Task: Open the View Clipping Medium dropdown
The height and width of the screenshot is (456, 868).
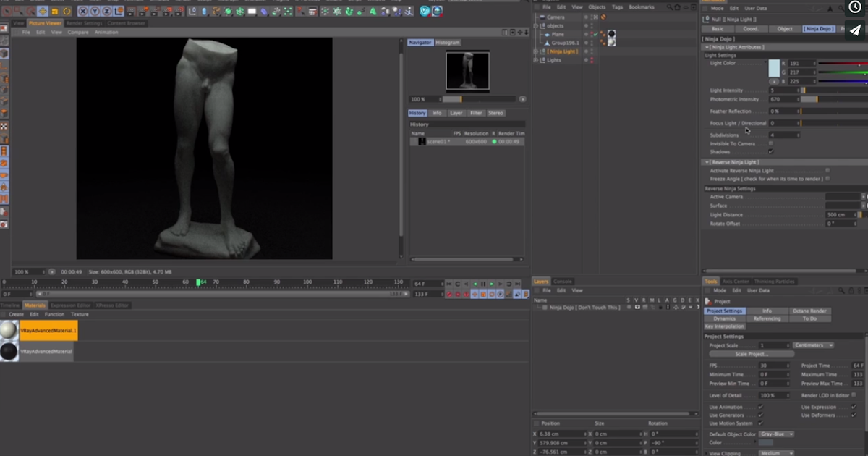Action: coord(776,453)
